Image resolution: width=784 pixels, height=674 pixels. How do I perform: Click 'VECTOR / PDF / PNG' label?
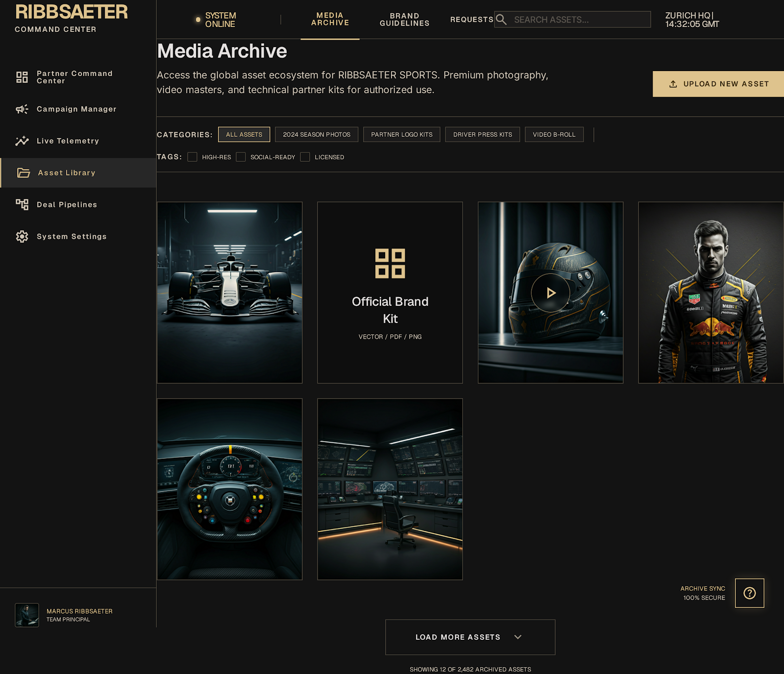coord(390,337)
